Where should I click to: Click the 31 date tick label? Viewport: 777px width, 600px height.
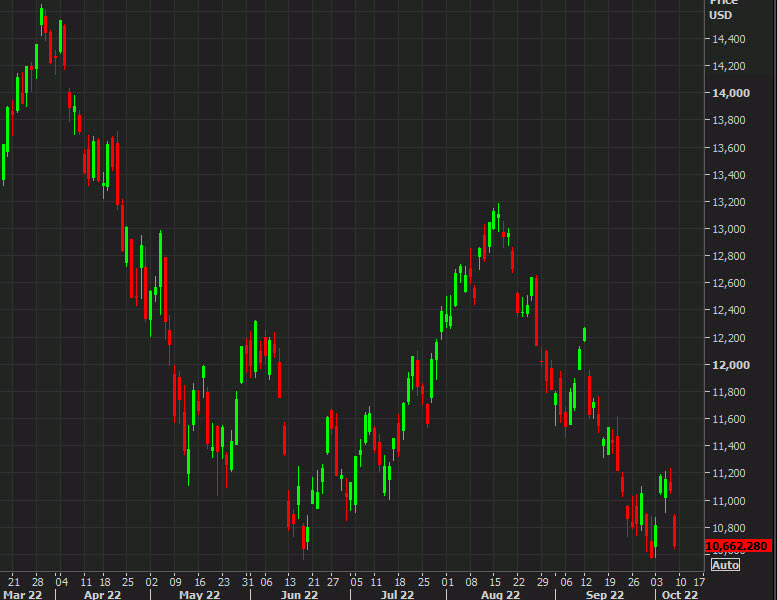click(248, 582)
